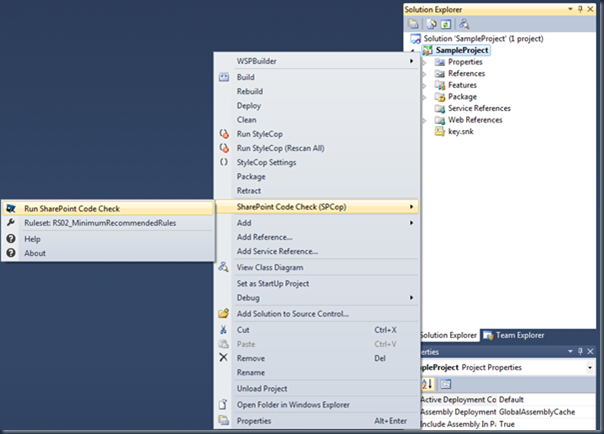Close the Solution Explorer panel
The height and width of the screenshot is (434, 604).
tap(590, 9)
